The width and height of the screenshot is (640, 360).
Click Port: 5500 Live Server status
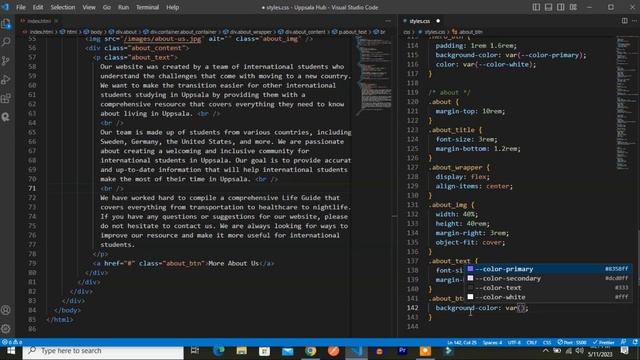pos(572,342)
